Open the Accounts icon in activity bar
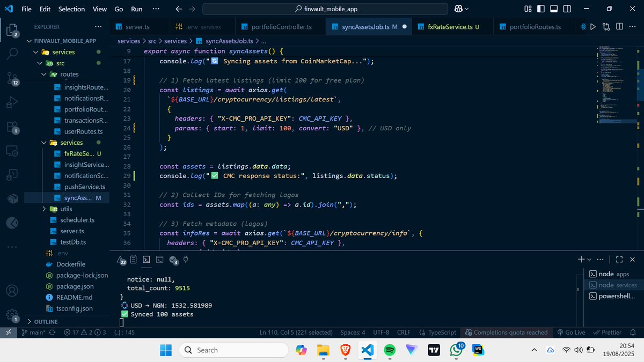This screenshot has height=362, width=644. point(12,291)
